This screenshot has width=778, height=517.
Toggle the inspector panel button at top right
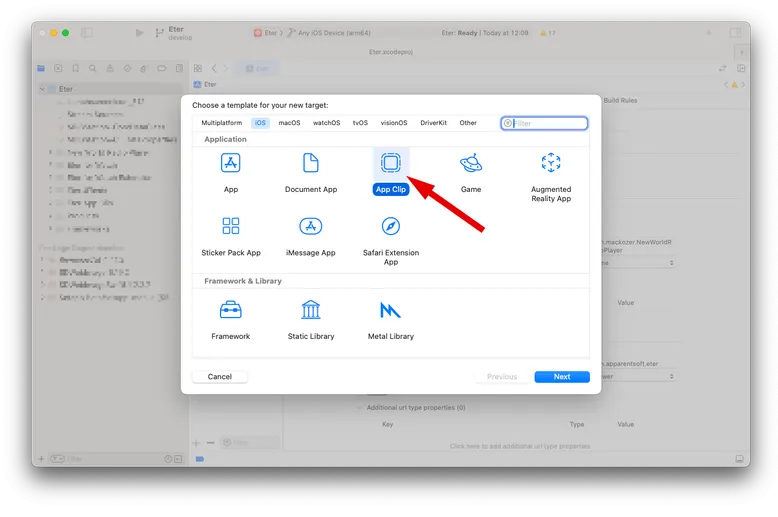[x=735, y=33]
